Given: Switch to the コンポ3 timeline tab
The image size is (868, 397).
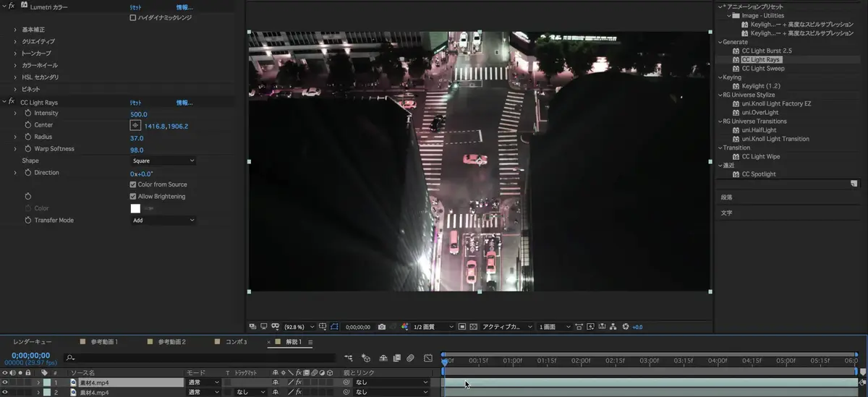Looking at the screenshot, I should point(236,342).
